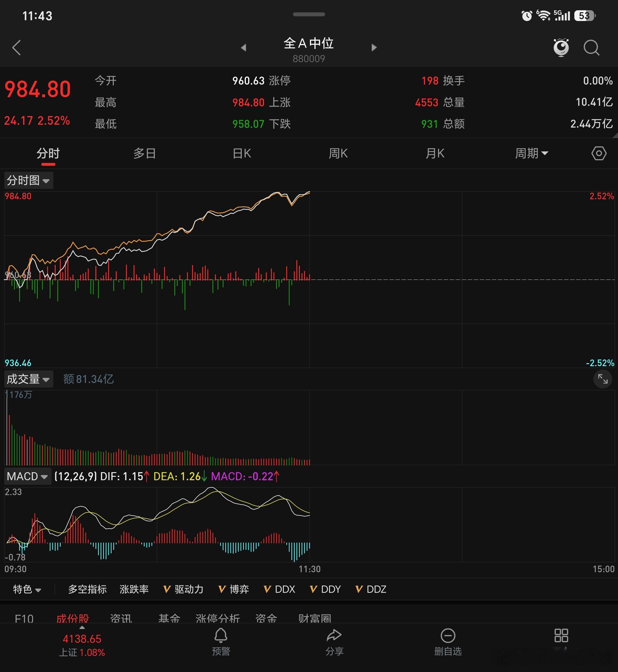
Task: Tap V icon beside 博弈
Action: [x=222, y=589]
